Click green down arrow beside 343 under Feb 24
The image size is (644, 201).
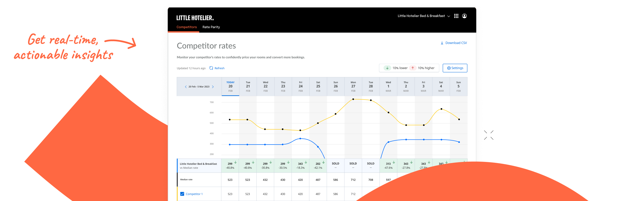tap(306, 162)
